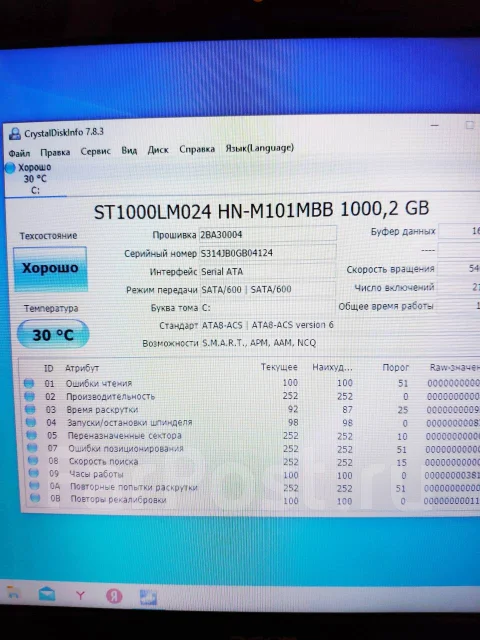
Task: Open the Mail app on the taskbar
Action: point(47,594)
